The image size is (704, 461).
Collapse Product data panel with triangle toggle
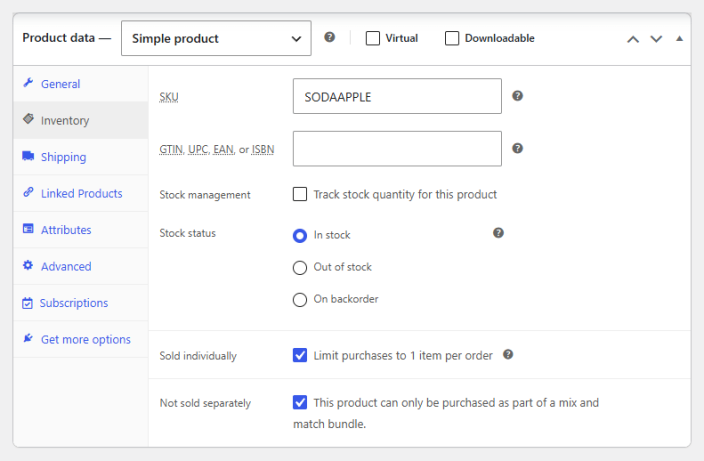[x=679, y=39]
